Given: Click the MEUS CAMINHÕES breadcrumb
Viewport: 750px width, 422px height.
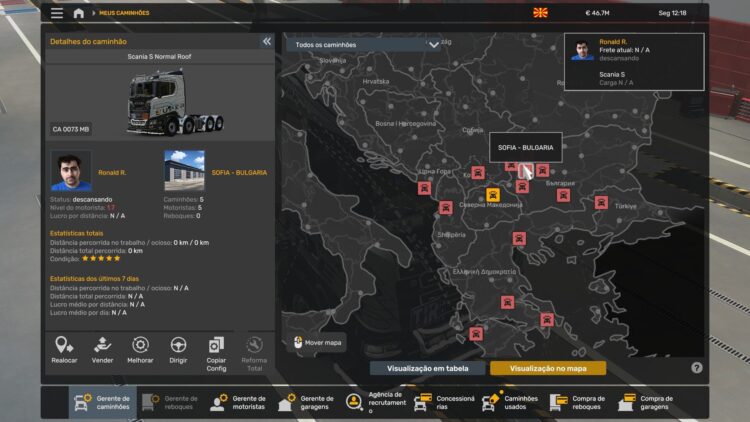Looking at the screenshot, I should (124, 13).
